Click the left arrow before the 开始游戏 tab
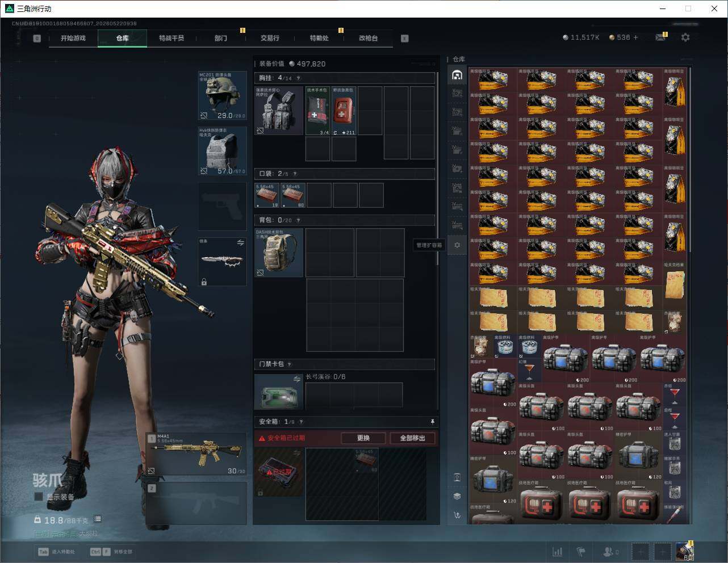The image size is (728, 563). click(37, 39)
